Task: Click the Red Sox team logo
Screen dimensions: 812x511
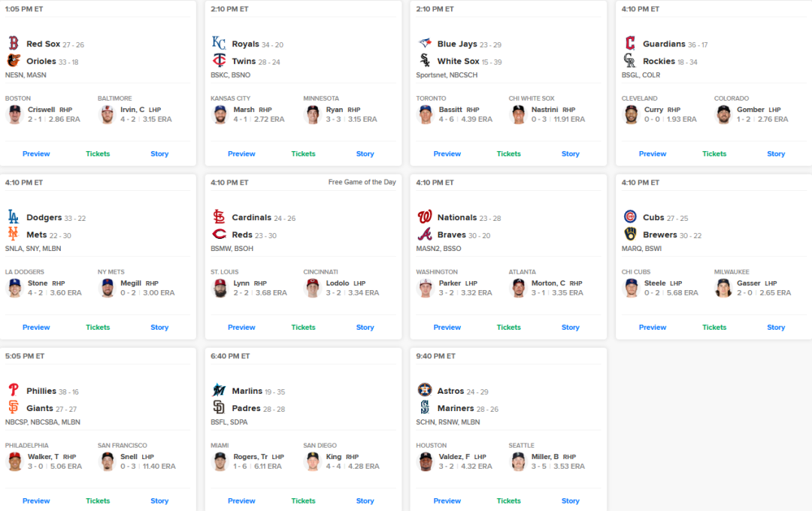Action: [x=14, y=43]
